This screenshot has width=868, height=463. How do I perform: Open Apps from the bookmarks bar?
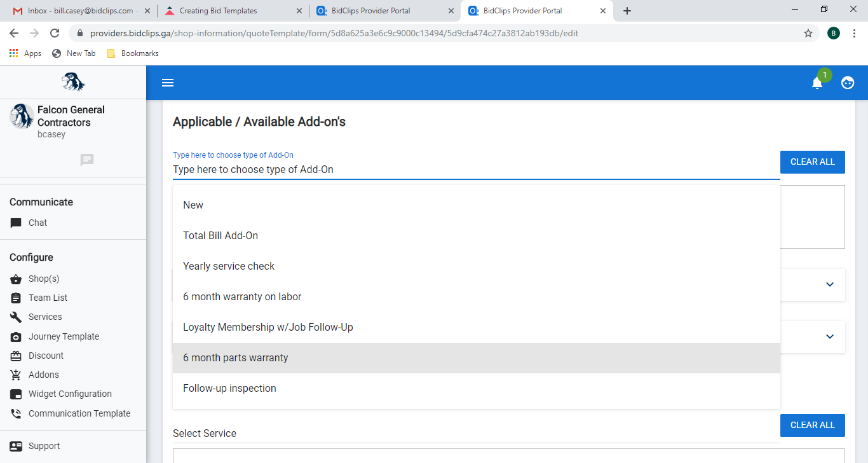pyautogui.click(x=25, y=53)
